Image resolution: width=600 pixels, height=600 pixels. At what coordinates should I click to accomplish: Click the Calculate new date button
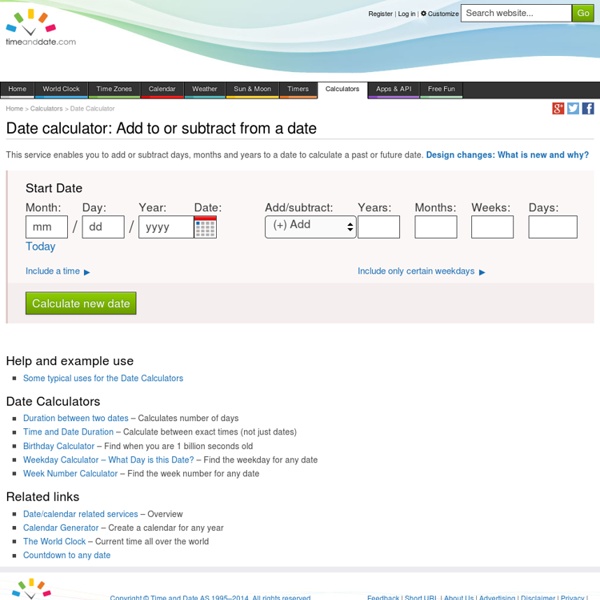[x=81, y=303]
